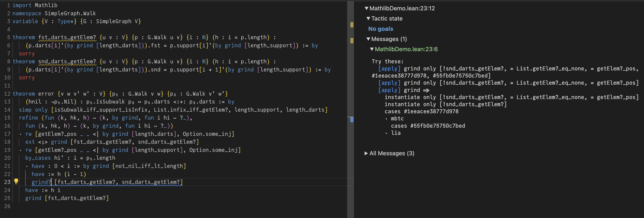
Task: Collapse the MathlibDemo.lean:23:12 section
Action: tap(366, 9)
